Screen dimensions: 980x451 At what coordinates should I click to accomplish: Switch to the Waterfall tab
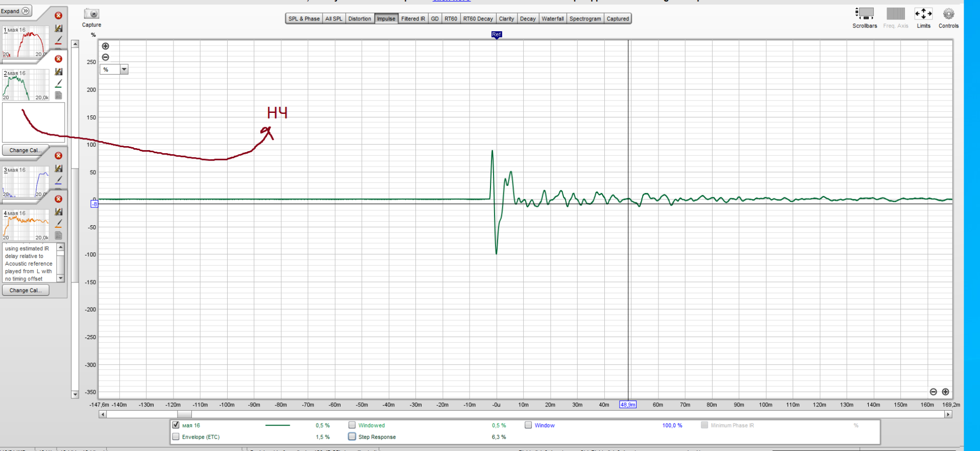click(552, 19)
